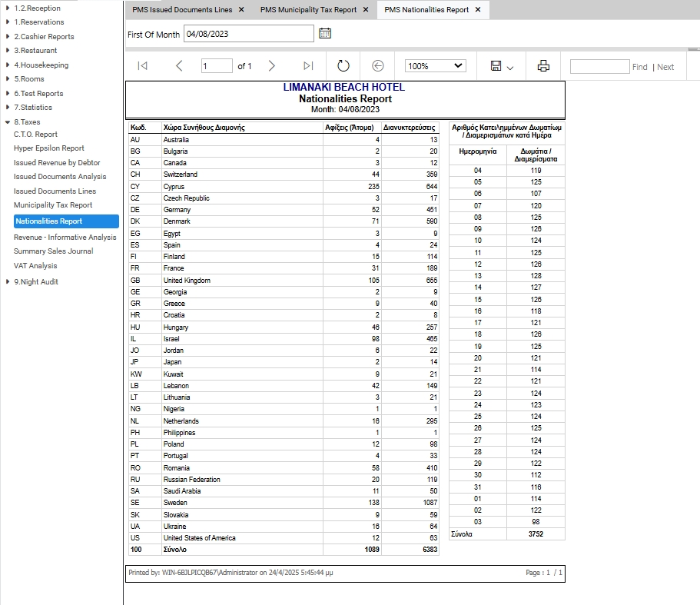Open the export save menu

(x=502, y=66)
